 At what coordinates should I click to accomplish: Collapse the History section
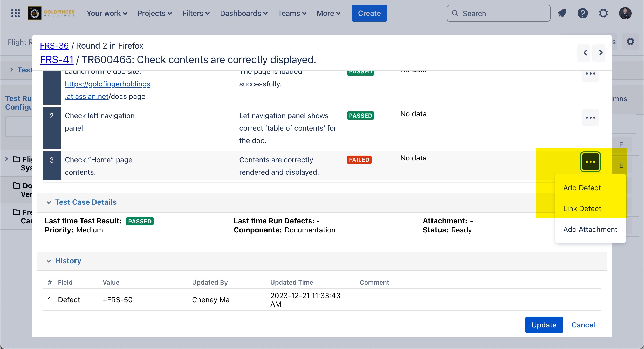[49, 261]
